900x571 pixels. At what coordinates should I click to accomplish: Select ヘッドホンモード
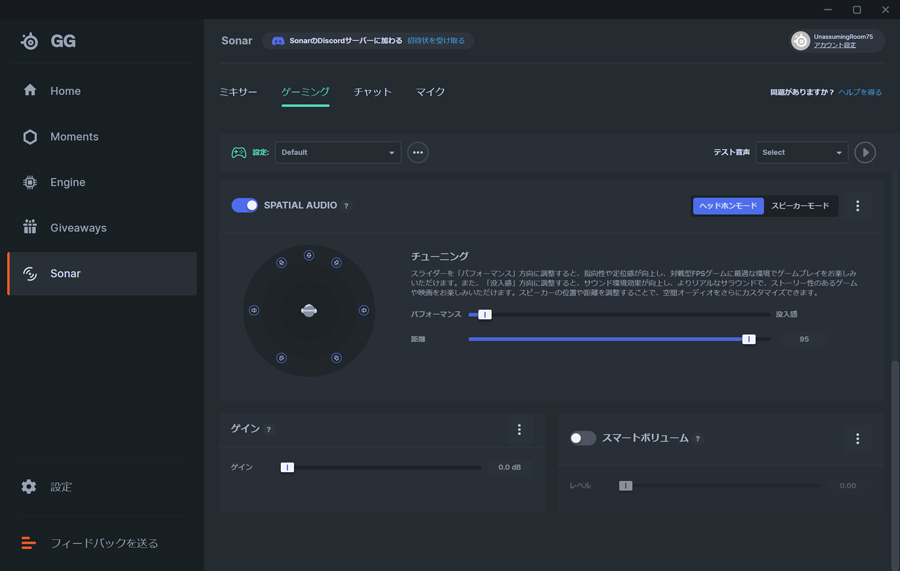click(728, 206)
